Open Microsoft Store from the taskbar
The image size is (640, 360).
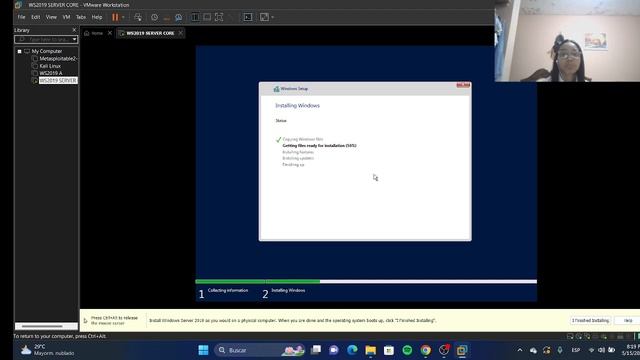pos(389,350)
